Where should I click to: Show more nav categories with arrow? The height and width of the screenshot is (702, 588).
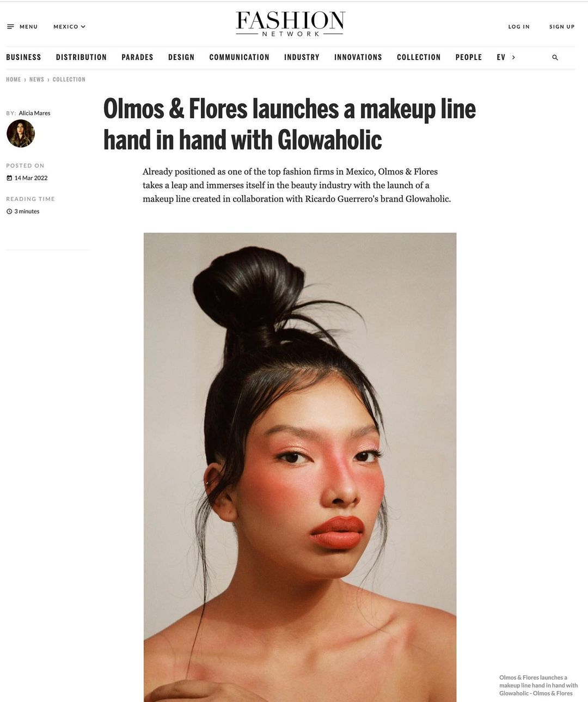[x=513, y=57]
